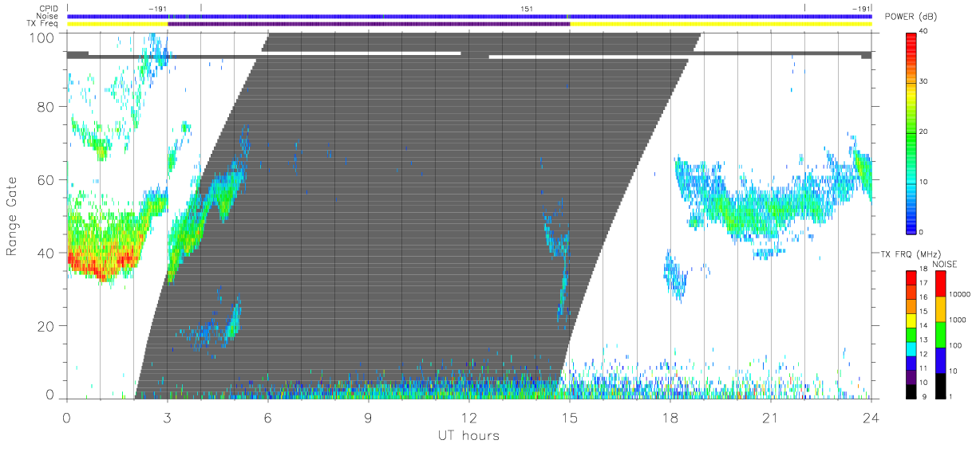
Task: Click the "80" tick on the Range Gate axis
Action: pos(45,106)
